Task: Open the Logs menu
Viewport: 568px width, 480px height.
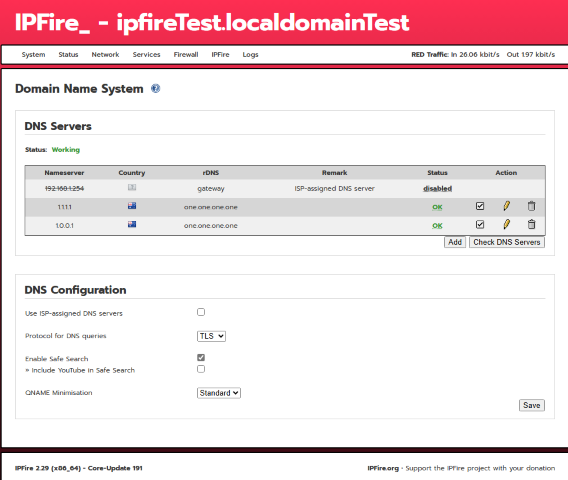Action: click(x=250, y=55)
